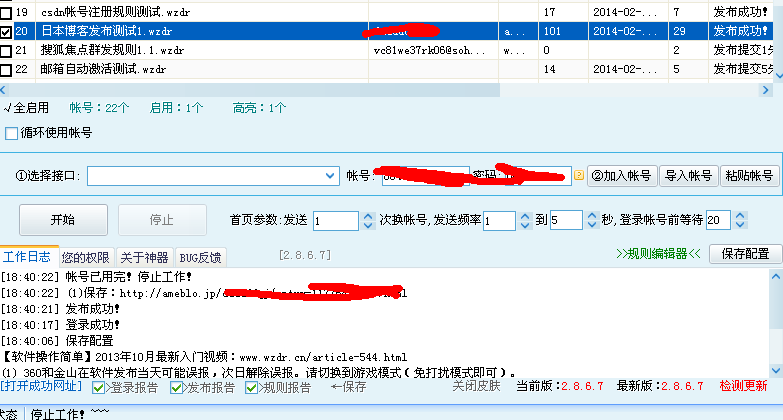Click the 停止 button

tap(162, 220)
